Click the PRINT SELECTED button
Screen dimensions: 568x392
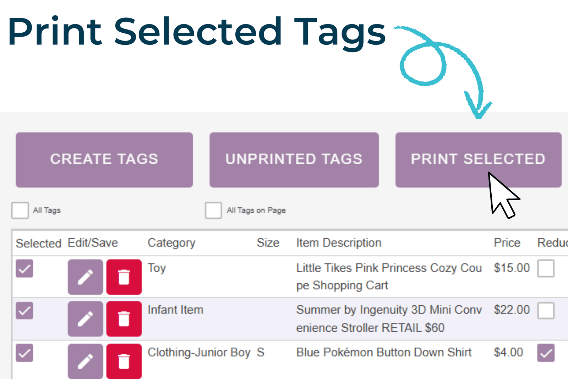(x=479, y=160)
